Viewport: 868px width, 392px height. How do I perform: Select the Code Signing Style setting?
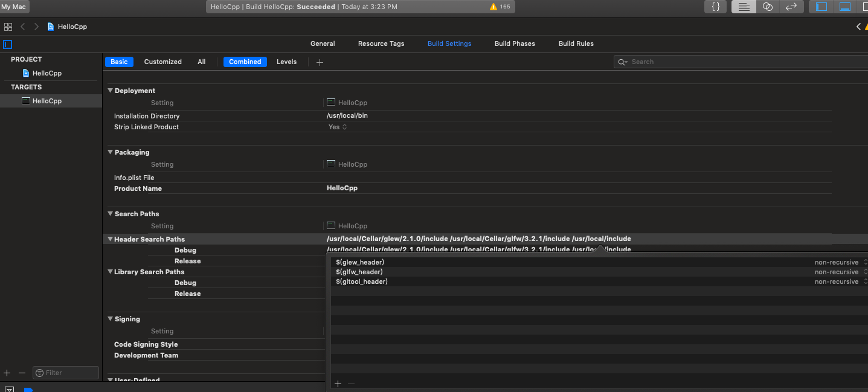pos(146,344)
